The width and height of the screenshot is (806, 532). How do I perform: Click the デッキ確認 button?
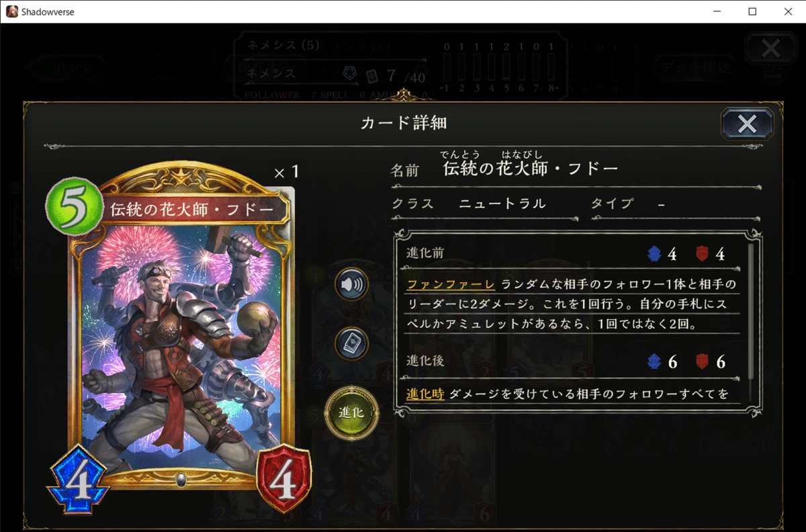coord(695,68)
